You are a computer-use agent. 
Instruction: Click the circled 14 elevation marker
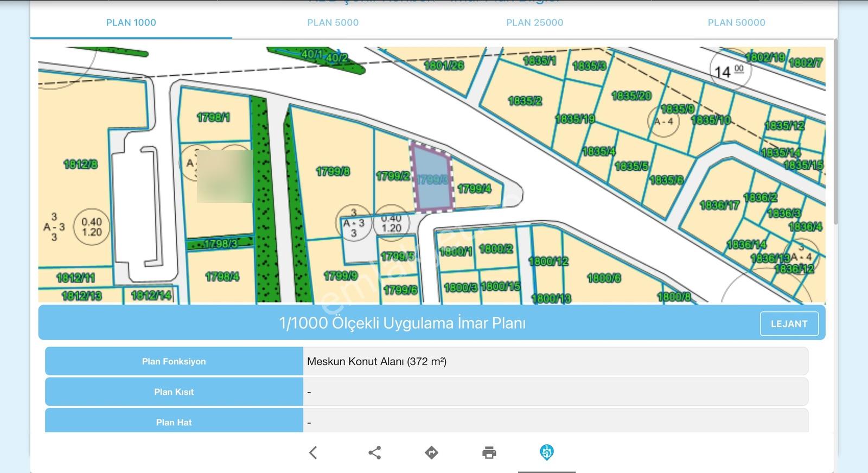(x=730, y=71)
